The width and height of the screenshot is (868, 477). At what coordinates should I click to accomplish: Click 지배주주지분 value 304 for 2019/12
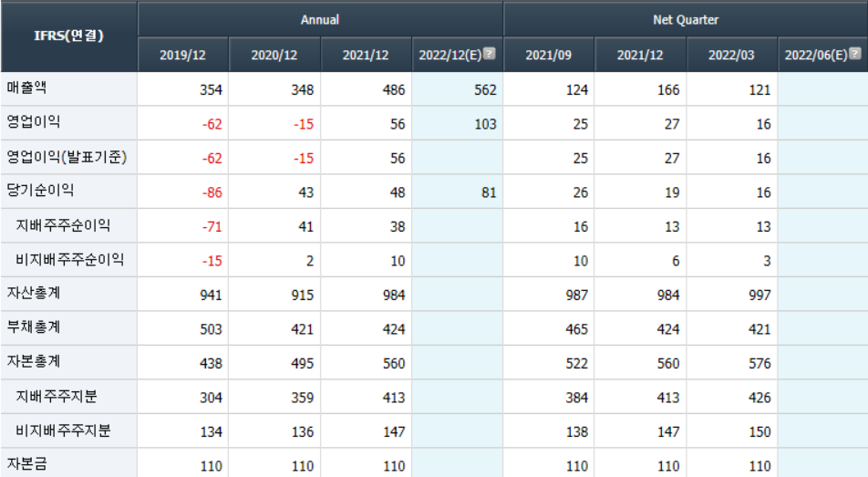coord(211,399)
